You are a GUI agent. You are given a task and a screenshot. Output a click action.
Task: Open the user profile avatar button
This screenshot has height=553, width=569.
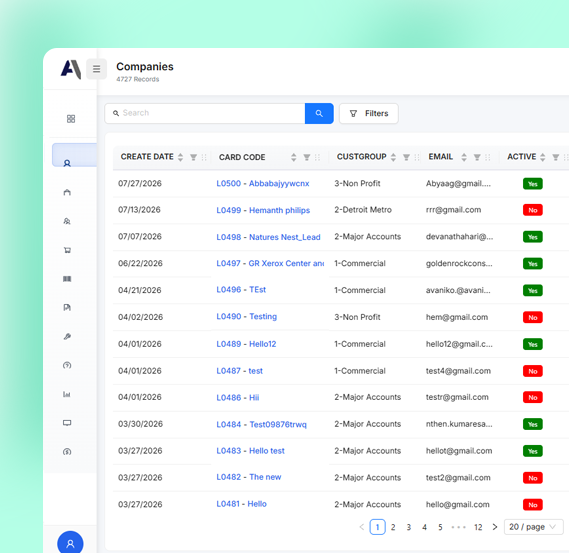[70, 544]
